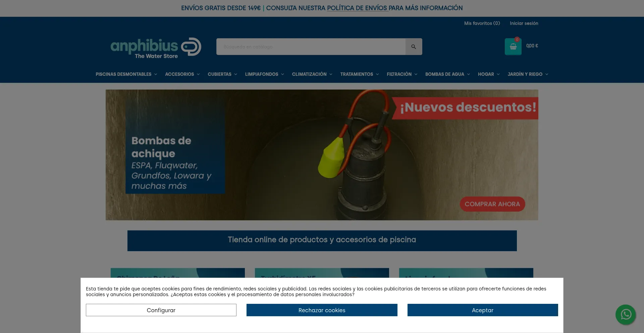Open the Bombas de Agua category

click(x=445, y=74)
